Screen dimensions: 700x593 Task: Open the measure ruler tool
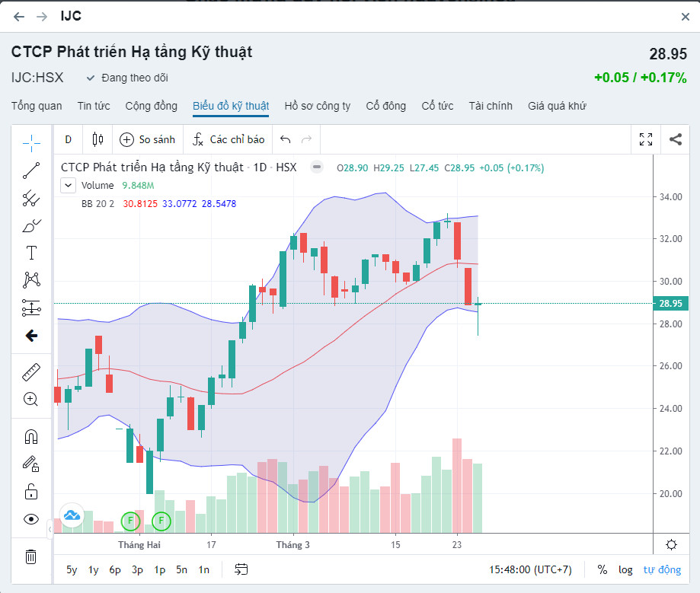pyautogui.click(x=31, y=372)
